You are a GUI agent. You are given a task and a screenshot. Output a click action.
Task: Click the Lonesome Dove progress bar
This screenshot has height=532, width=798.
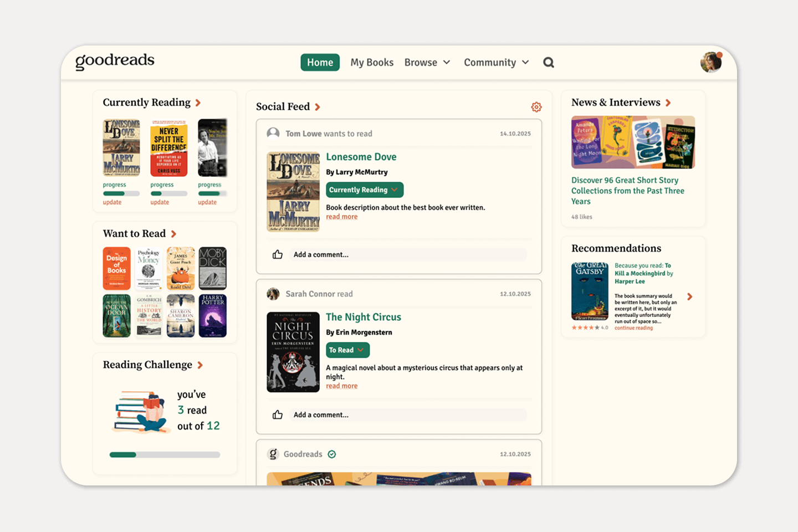[x=121, y=193]
